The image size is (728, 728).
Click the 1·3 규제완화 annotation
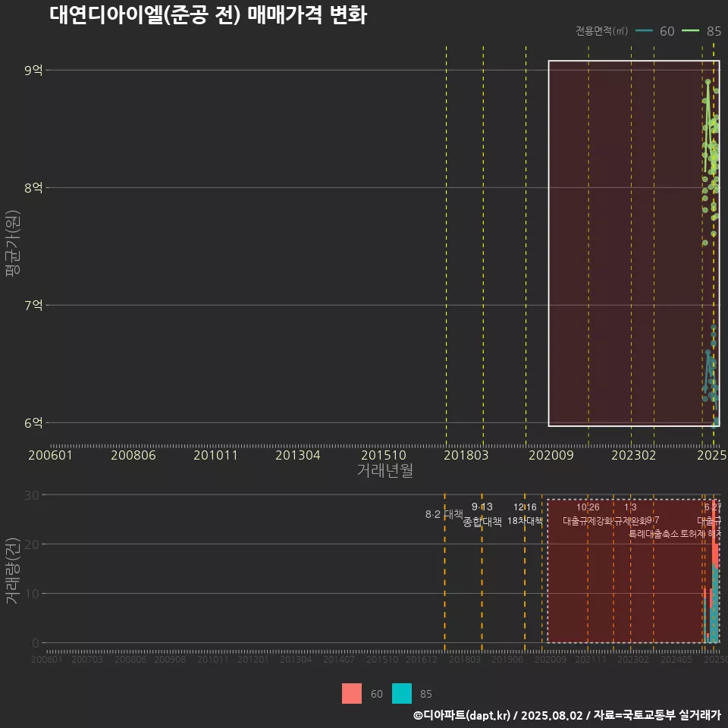click(630, 514)
